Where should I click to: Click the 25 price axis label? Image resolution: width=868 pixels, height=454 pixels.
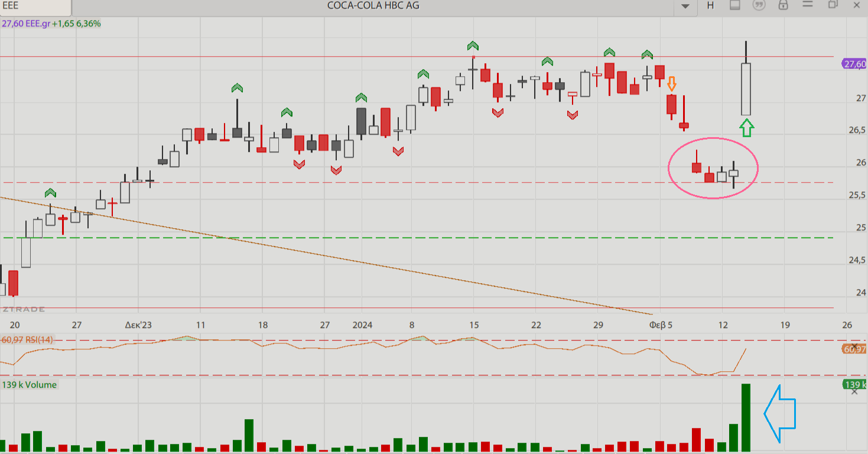pos(861,228)
